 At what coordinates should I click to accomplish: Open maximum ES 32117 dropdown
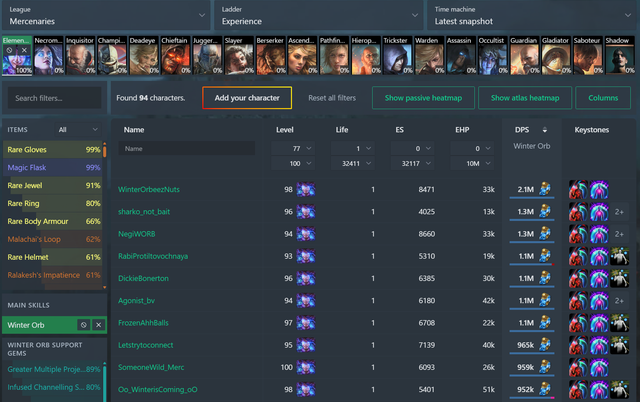412,163
